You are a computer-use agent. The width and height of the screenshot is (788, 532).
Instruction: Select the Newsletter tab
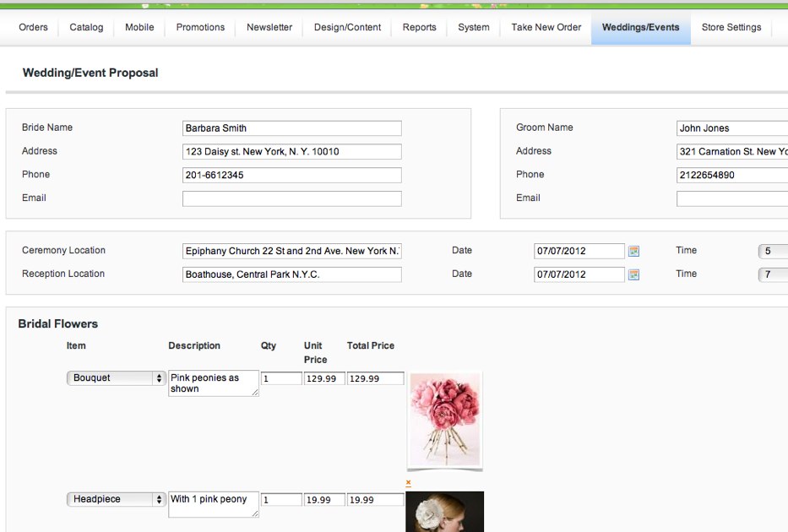pyautogui.click(x=269, y=27)
